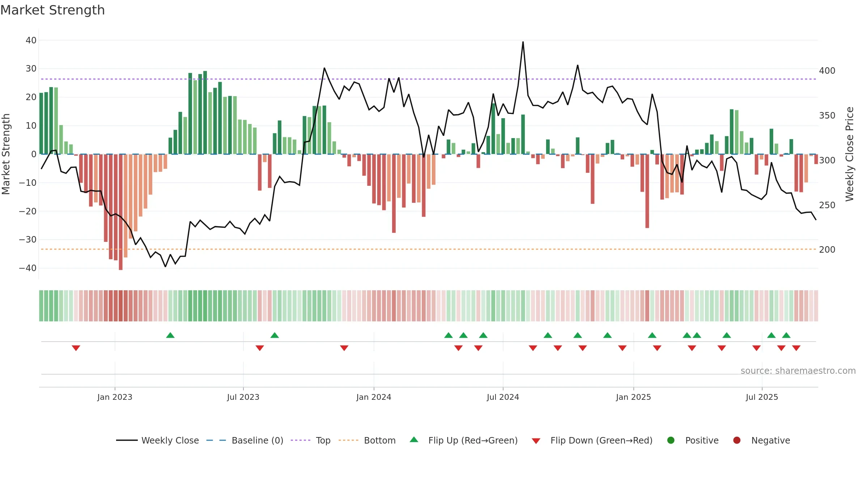Screen dimensions: 868x488
Task: Click the Negative legend label
Action: (770, 440)
